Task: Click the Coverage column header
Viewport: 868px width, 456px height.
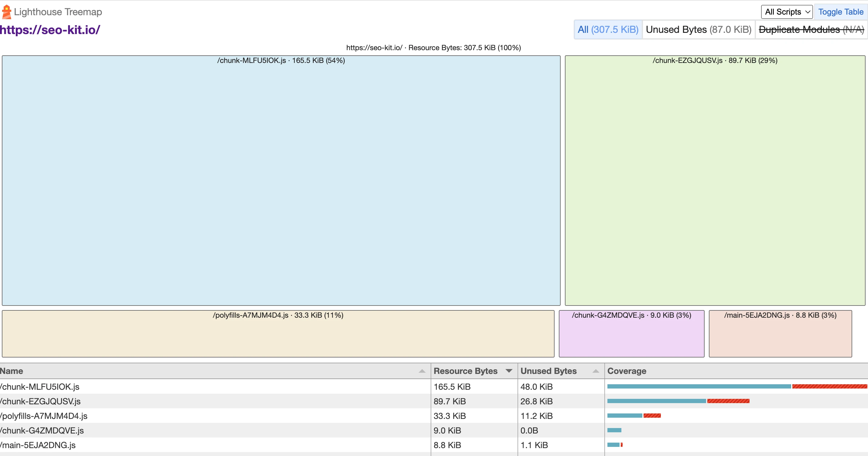Action: point(736,371)
